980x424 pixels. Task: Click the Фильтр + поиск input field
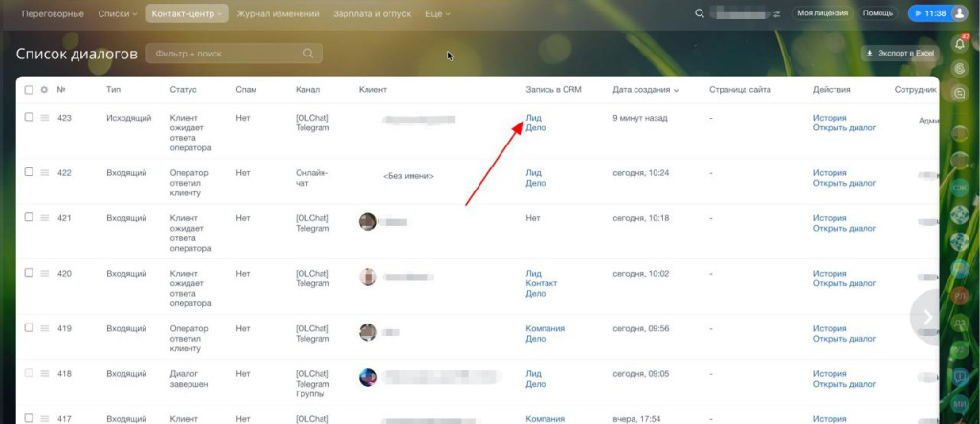225,54
